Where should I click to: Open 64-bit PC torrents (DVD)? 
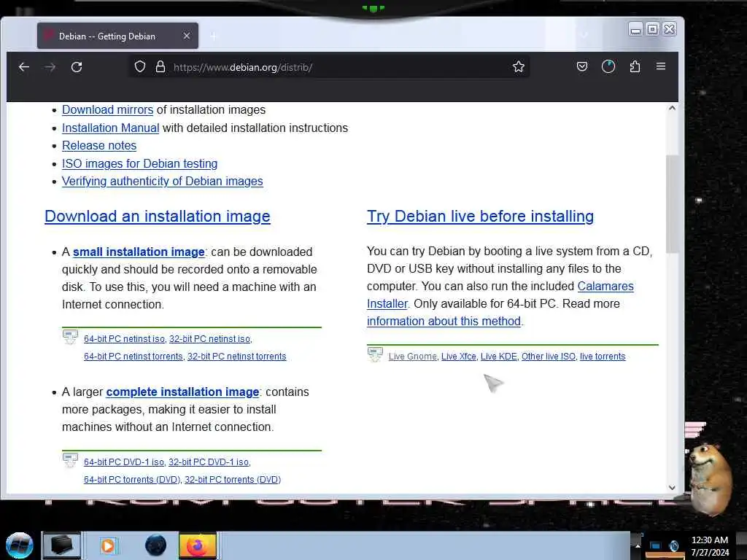tap(132, 480)
